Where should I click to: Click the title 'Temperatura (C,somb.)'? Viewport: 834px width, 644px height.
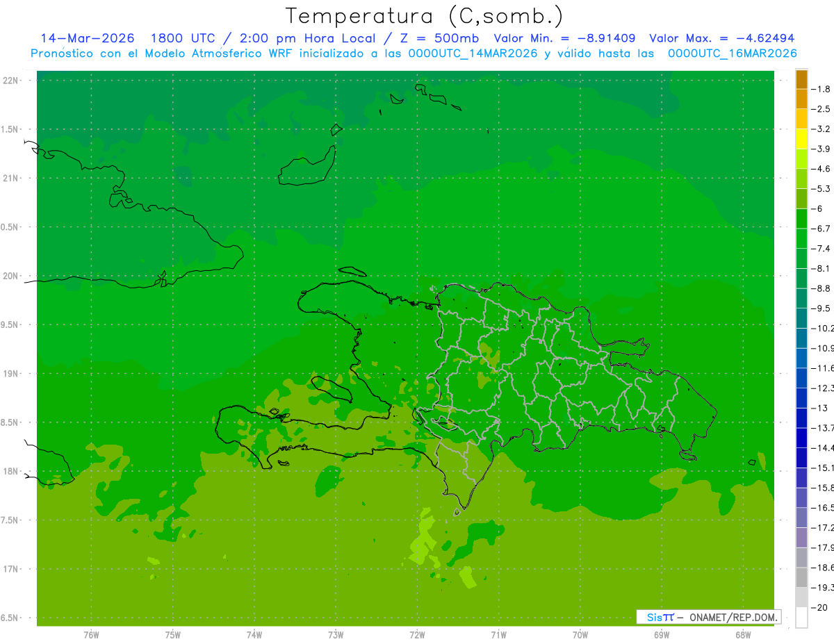point(425,15)
